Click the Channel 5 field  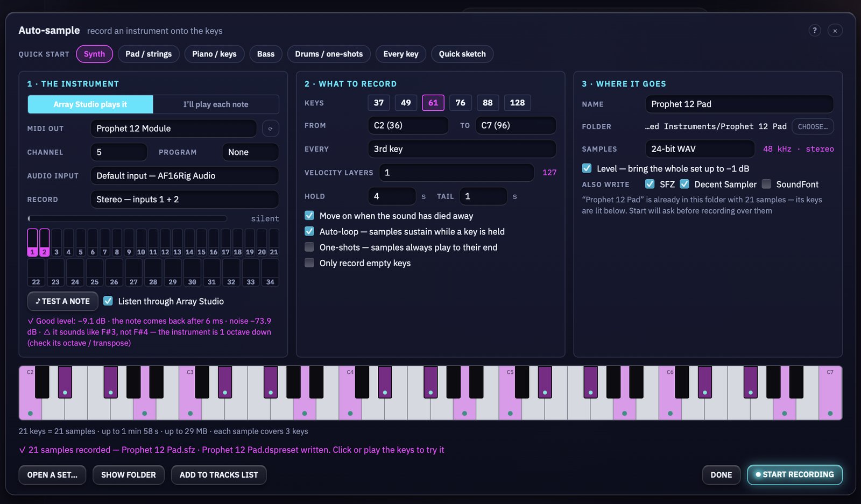point(119,152)
